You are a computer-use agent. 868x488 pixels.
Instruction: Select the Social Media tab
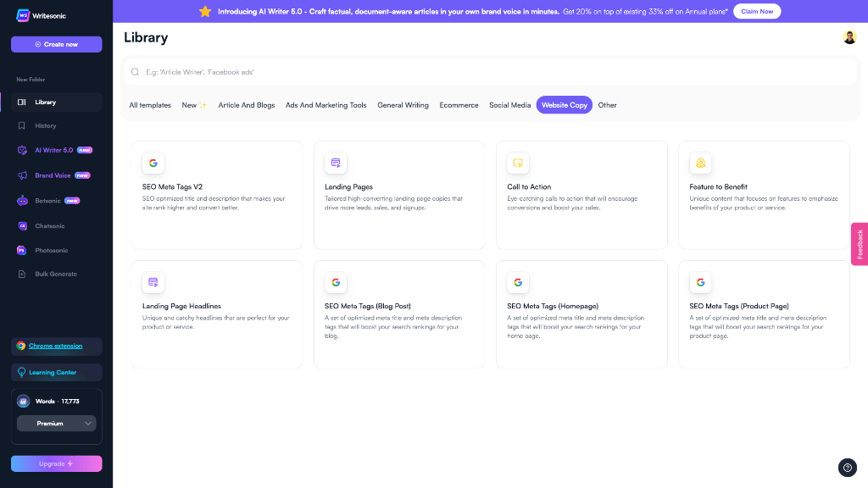pos(509,105)
